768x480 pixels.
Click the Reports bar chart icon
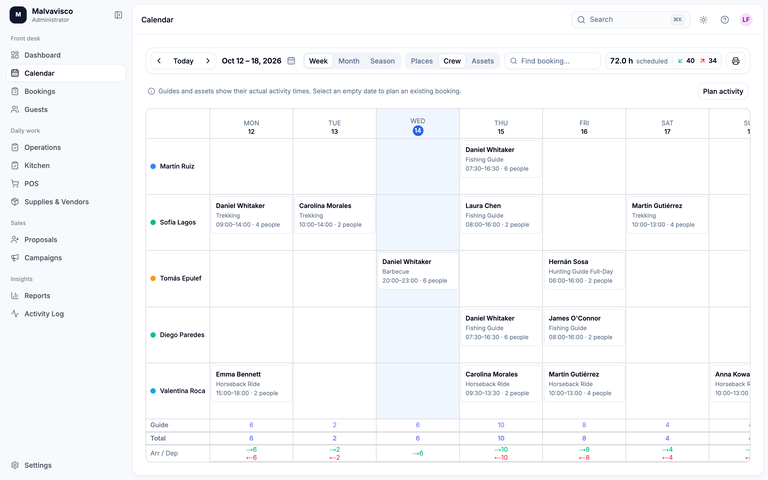pos(15,295)
